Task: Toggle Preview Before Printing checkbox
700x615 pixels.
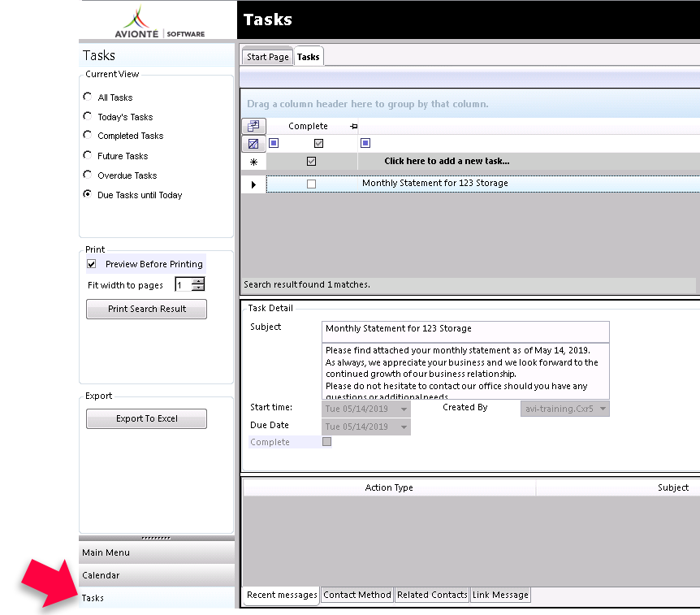Action: point(92,264)
